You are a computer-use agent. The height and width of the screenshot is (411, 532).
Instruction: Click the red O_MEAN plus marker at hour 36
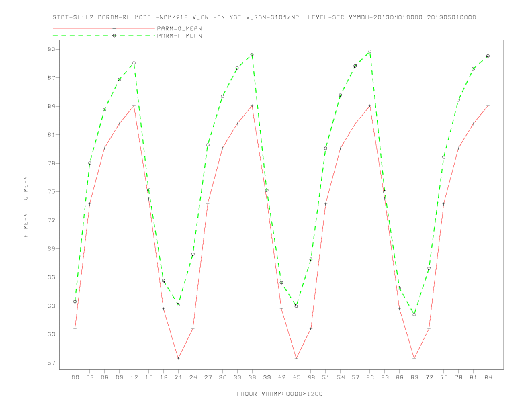coord(252,106)
